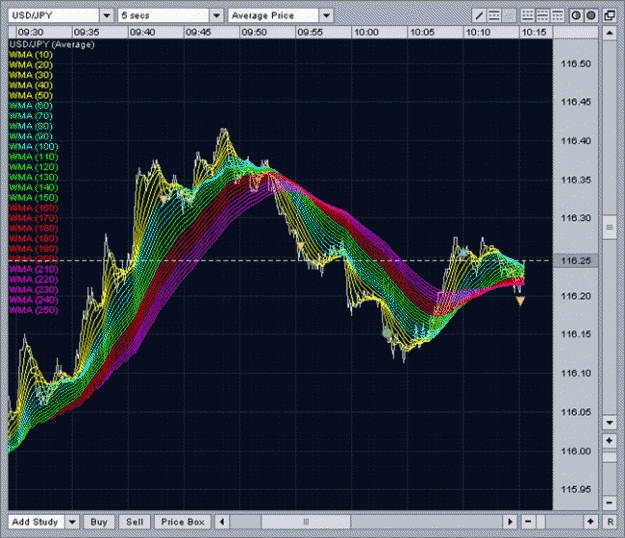Click the orange triangle marker near 09:43
The height and width of the screenshot is (538, 625).
tap(164, 199)
